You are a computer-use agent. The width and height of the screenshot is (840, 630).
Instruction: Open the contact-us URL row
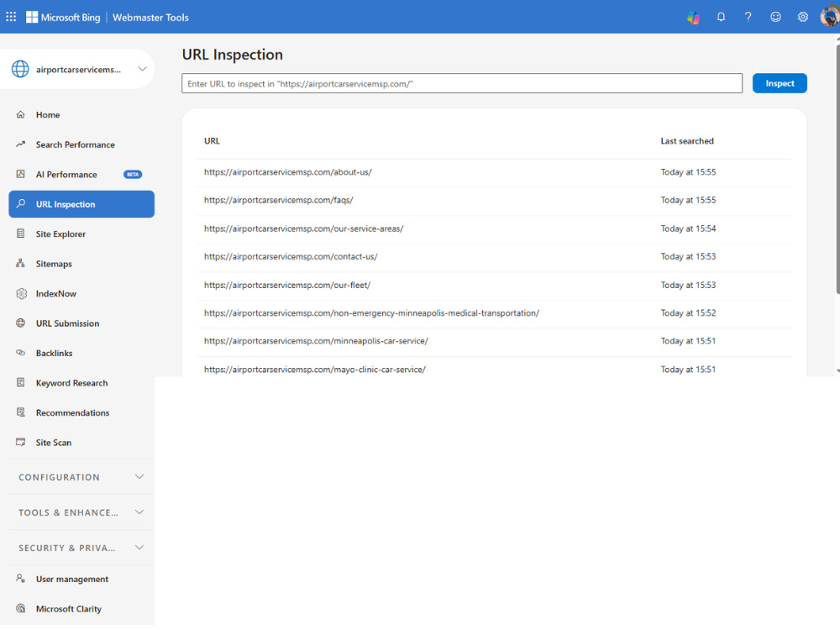(x=494, y=256)
